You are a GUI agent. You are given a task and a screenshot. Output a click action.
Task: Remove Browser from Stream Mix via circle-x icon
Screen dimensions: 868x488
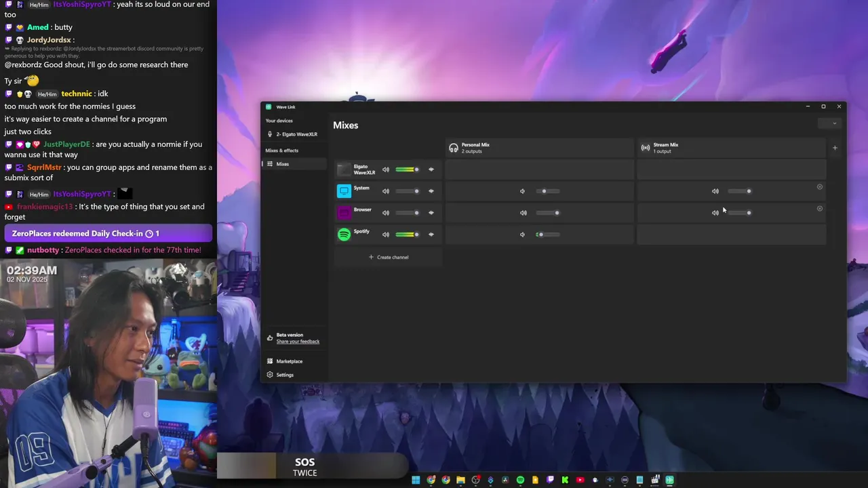click(819, 209)
